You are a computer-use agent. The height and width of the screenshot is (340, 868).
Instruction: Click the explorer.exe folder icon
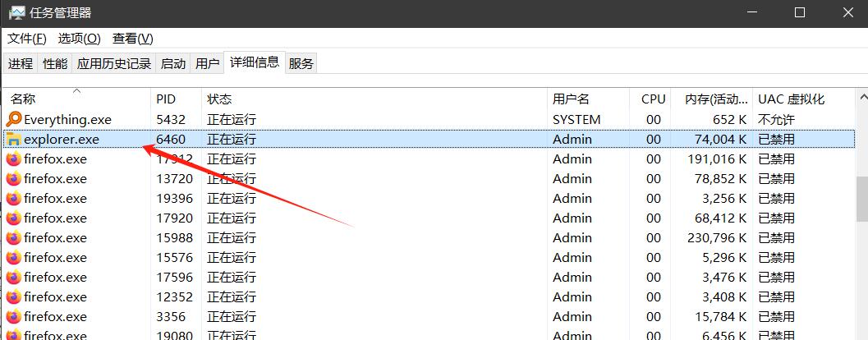click(x=13, y=139)
